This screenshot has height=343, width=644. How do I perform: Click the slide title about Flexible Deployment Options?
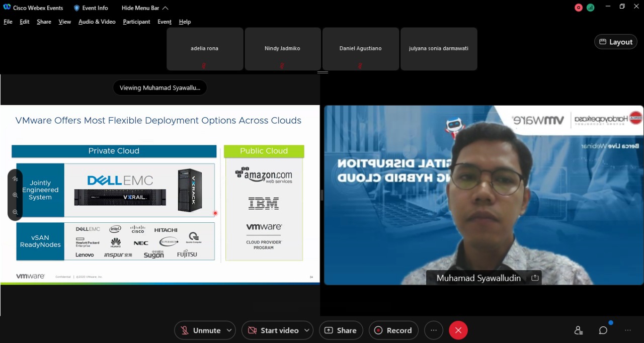click(158, 121)
